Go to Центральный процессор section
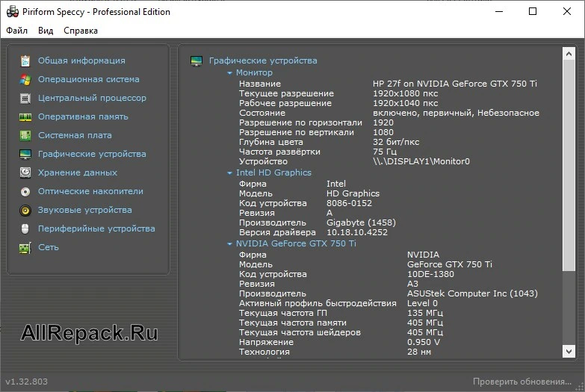 coord(92,98)
